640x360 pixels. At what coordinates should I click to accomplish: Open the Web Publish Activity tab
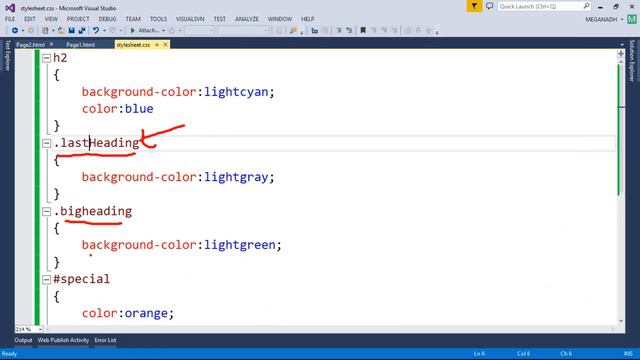point(63,340)
